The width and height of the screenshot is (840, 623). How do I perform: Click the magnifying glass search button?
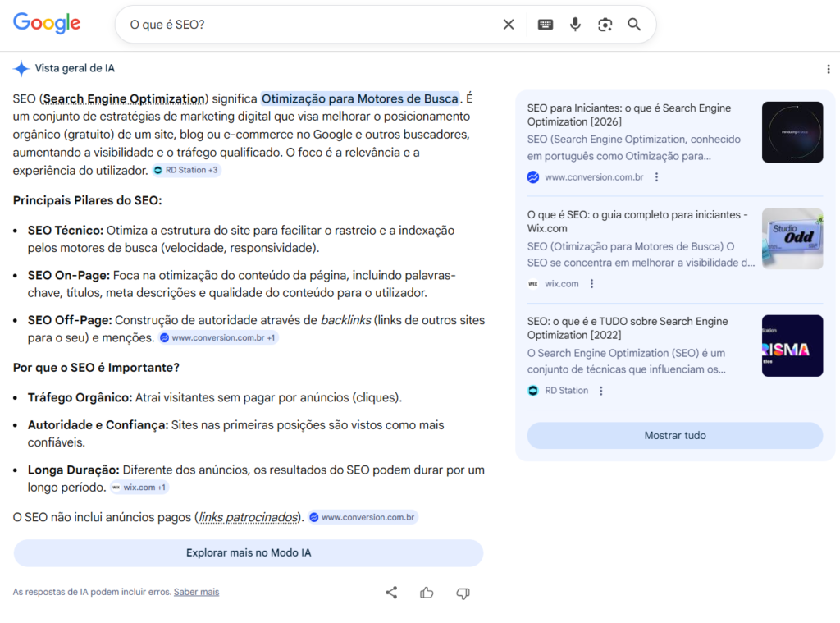coord(634,25)
